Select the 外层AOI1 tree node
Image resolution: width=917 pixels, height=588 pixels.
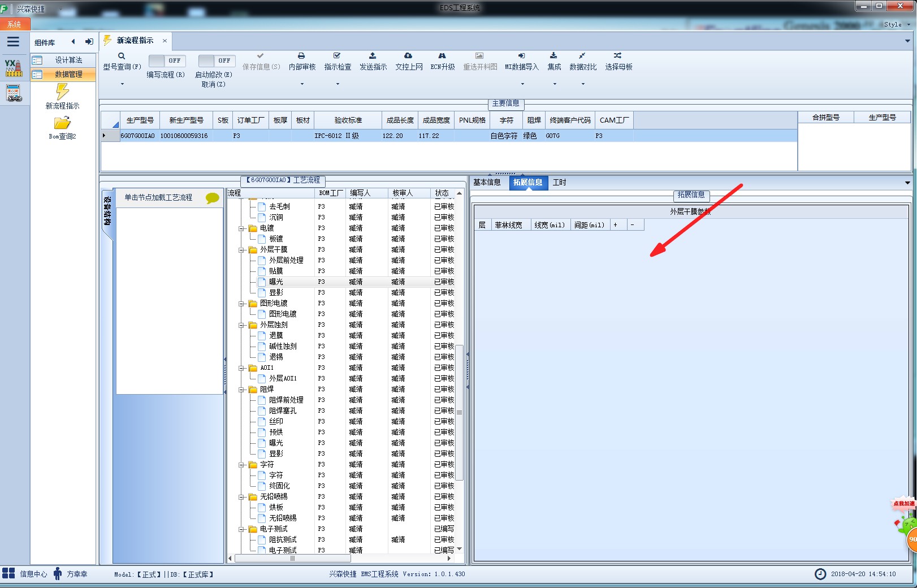click(283, 378)
